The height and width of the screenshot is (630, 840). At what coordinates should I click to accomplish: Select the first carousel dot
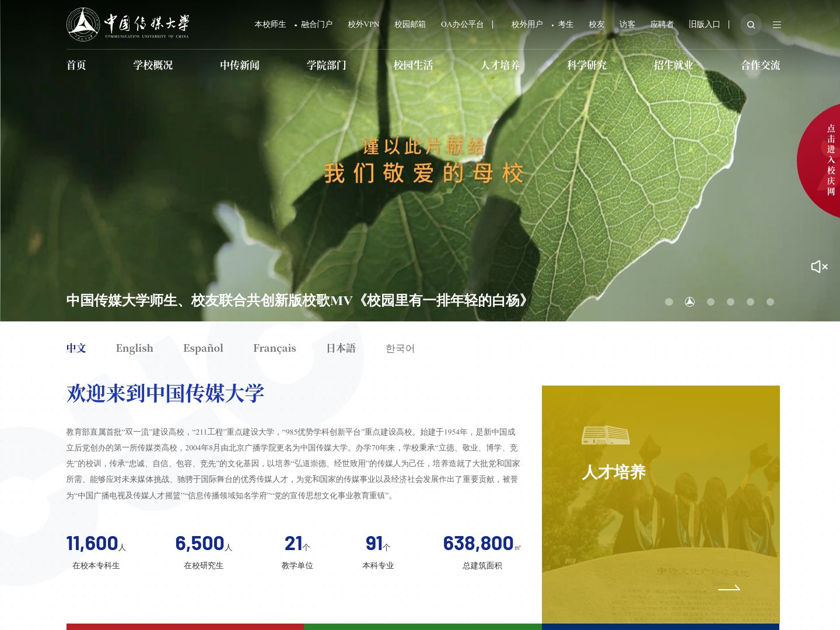(669, 302)
